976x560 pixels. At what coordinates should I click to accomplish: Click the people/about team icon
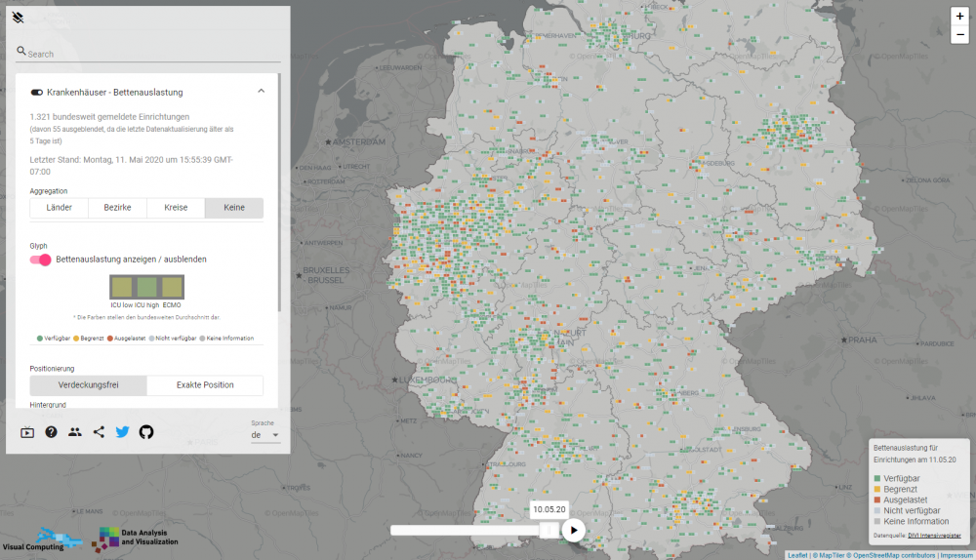[75, 432]
